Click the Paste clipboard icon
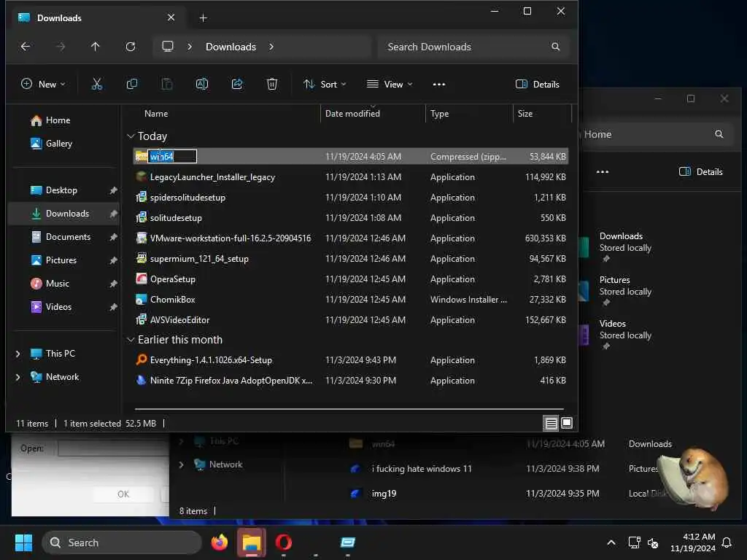Image resolution: width=747 pixels, height=560 pixels. pyautogui.click(x=167, y=85)
